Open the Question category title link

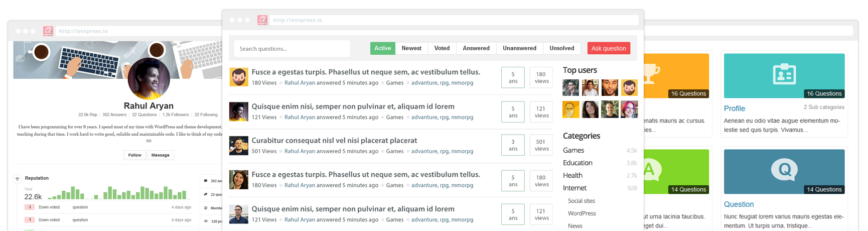739,204
